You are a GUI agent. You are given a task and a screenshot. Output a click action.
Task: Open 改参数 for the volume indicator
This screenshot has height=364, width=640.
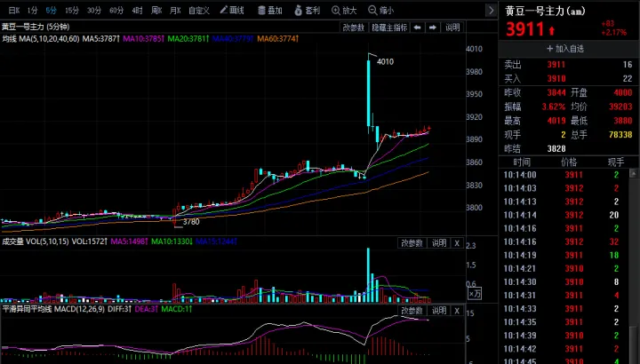tap(412, 243)
